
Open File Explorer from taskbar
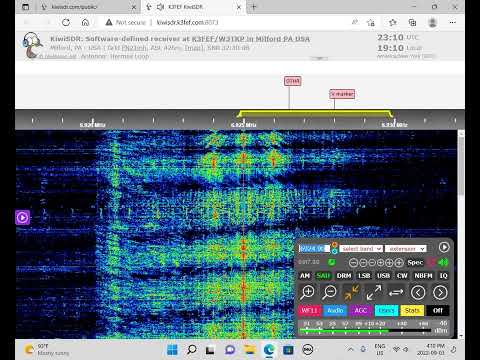click(x=249, y=350)
